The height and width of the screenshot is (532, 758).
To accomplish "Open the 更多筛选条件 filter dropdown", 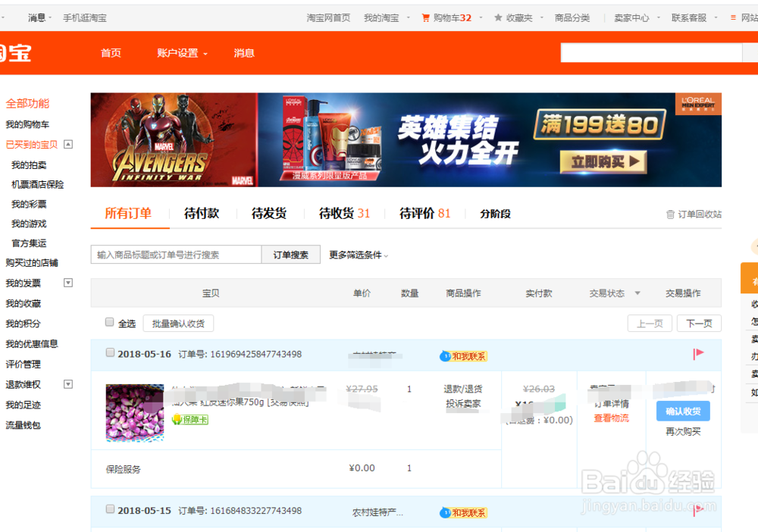I will [359, 255].
